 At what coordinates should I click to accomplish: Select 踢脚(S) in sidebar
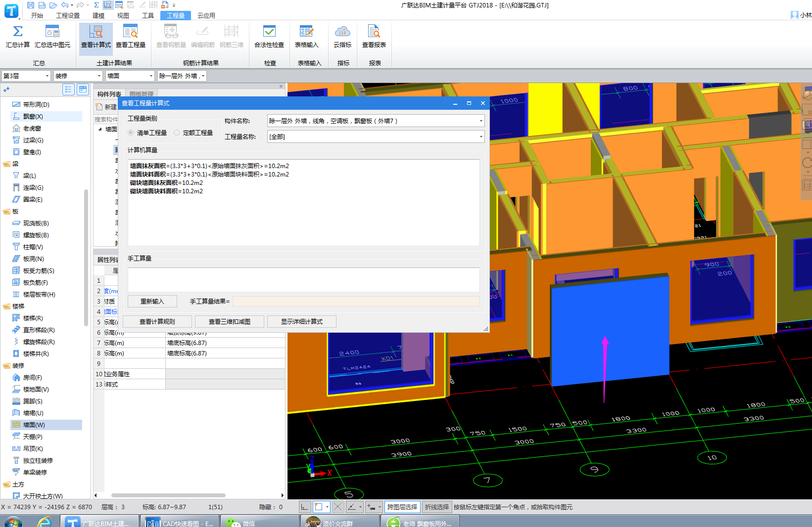[x=33, y=401]
